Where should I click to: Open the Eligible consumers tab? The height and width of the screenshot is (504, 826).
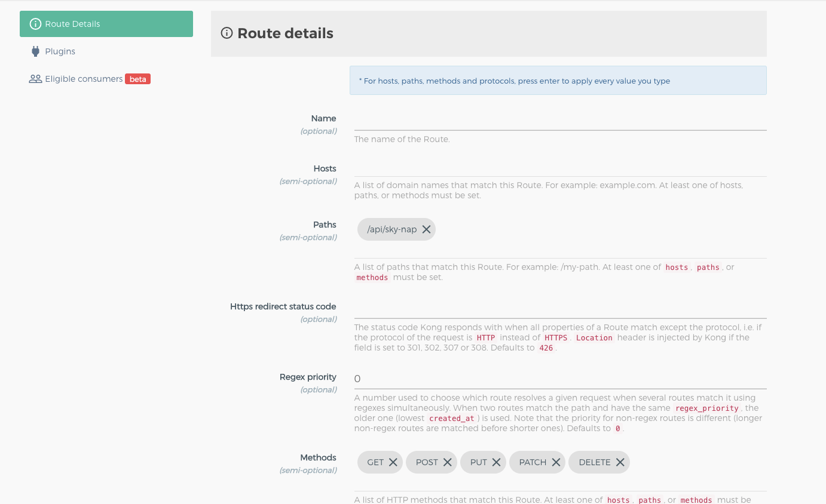click(84, 79)
